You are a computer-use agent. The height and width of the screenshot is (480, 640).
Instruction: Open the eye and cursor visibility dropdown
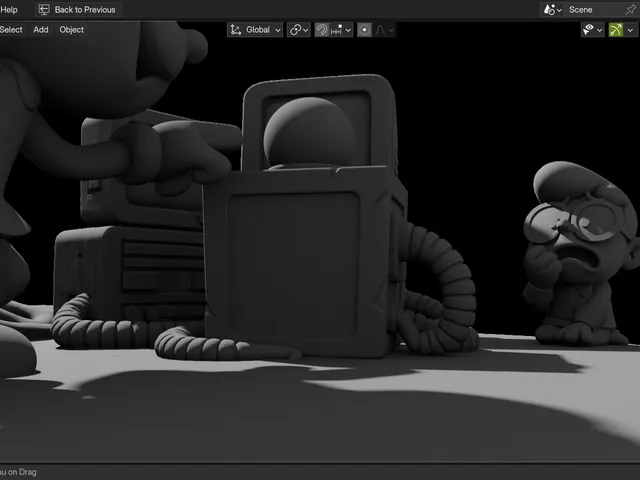tap(593, 30)
